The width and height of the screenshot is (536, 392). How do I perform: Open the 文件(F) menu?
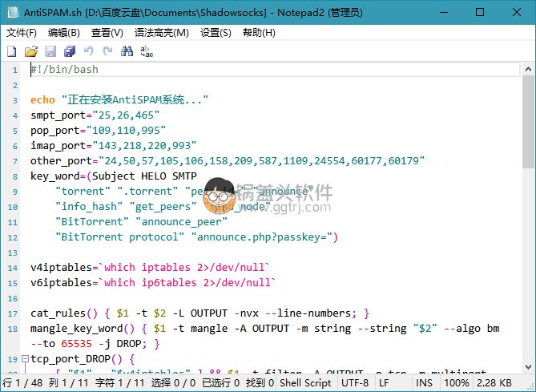click(21, 33)
